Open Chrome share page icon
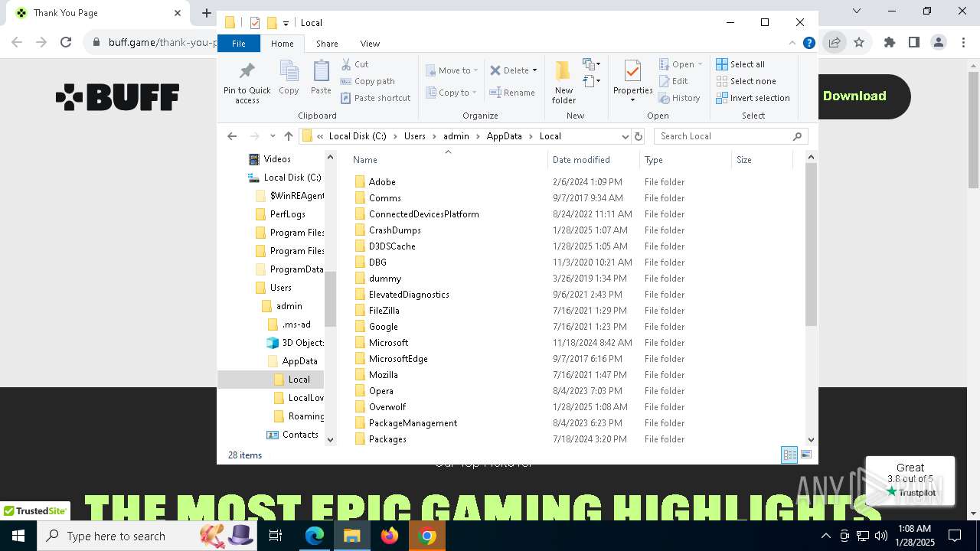Viewport: 980px width, 551px height. pos(835,43)
